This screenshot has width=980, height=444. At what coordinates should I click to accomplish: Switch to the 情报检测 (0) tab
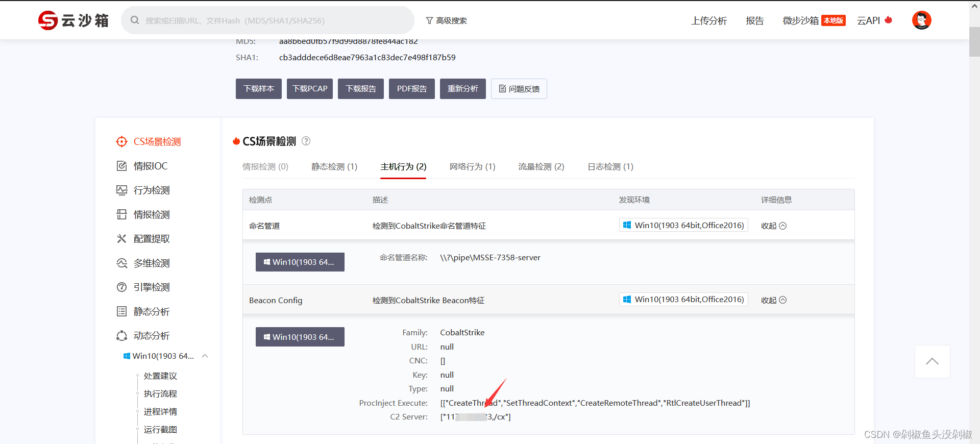[x=265, y=167]
